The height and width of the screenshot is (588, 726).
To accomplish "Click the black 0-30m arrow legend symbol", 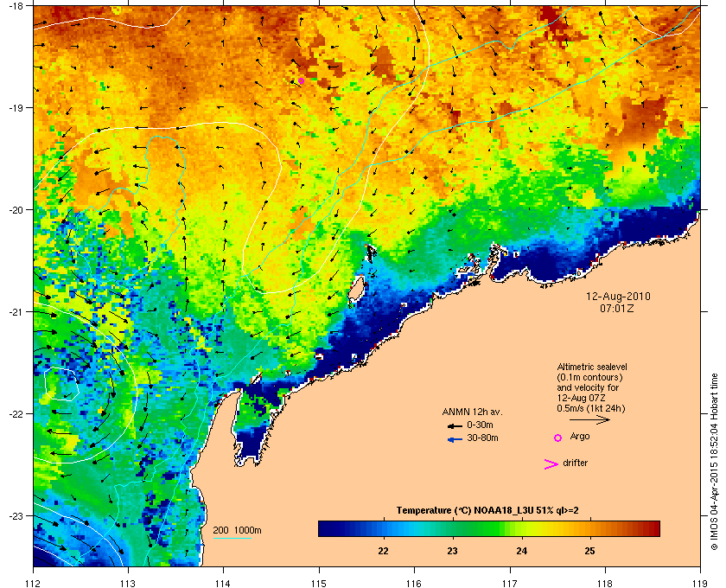I will pyautogui.click(x=455, y=425).
